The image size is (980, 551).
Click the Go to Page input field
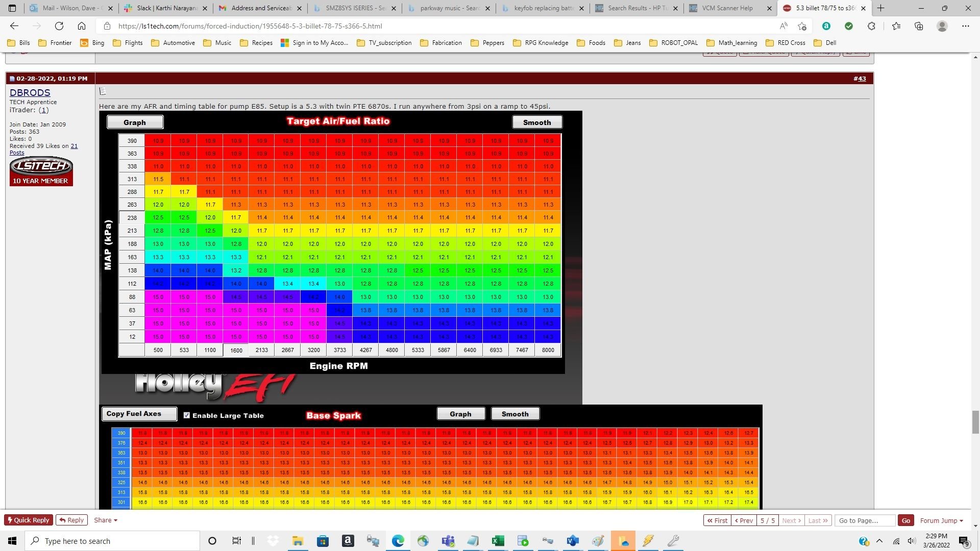tap(865, 520)
